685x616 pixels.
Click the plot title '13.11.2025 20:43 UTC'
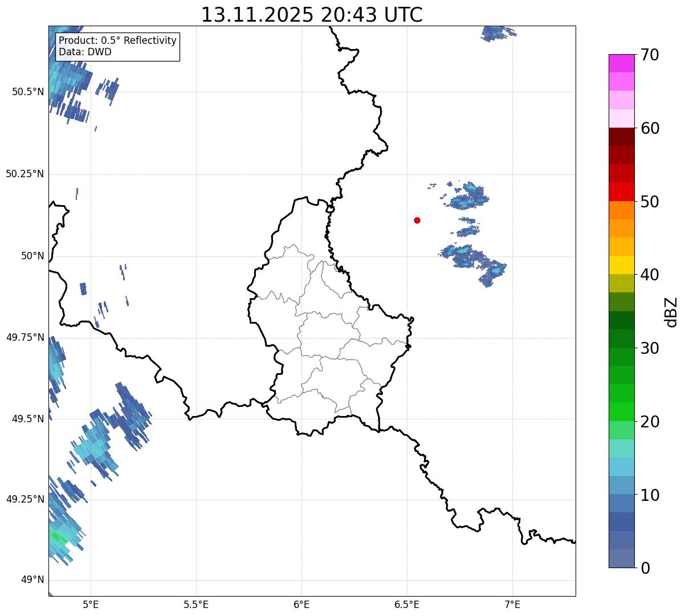[x=312, y=15]
